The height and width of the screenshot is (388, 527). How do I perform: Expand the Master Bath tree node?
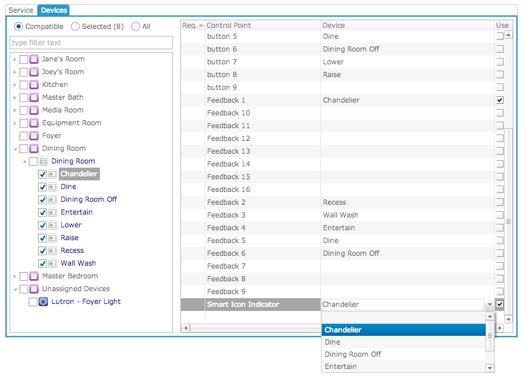coord(14,98)
